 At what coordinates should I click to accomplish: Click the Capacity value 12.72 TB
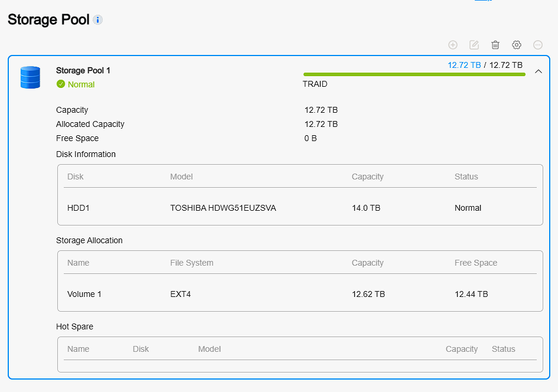click(x=321, y=110)
